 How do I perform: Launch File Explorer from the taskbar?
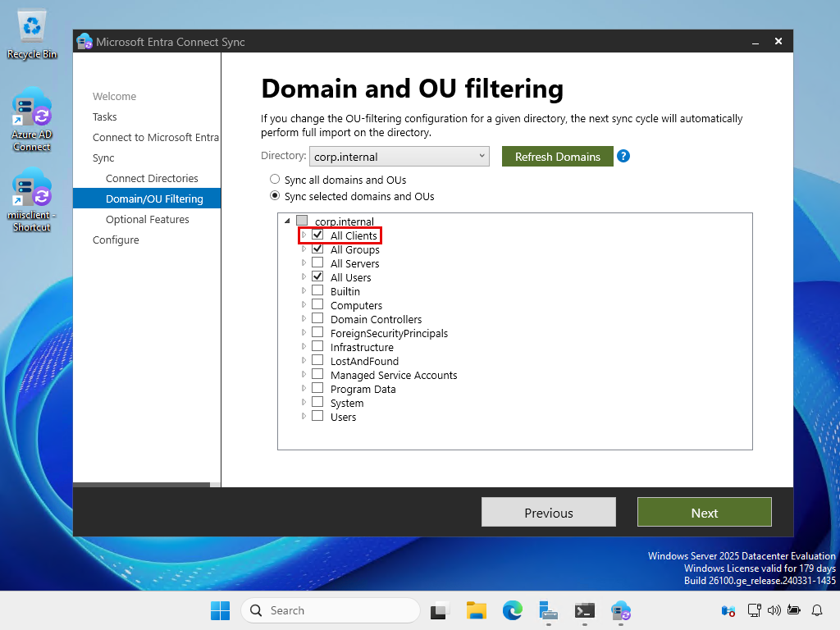(477, 610)
